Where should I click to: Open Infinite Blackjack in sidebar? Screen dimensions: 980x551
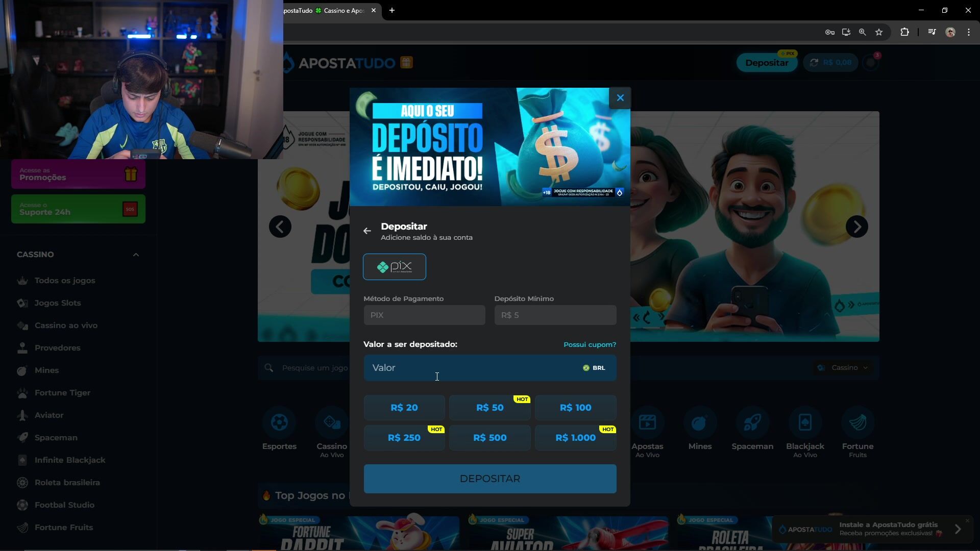point(70,460)
